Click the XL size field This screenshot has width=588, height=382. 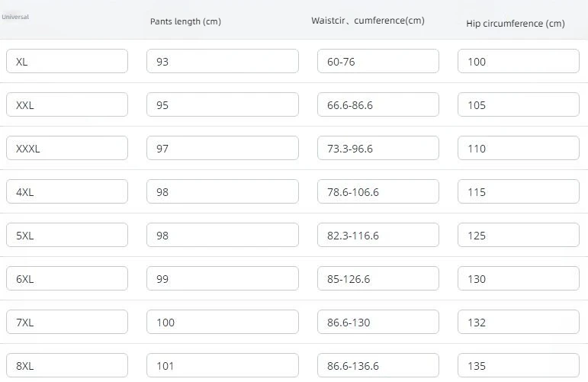tap(67, 62)
